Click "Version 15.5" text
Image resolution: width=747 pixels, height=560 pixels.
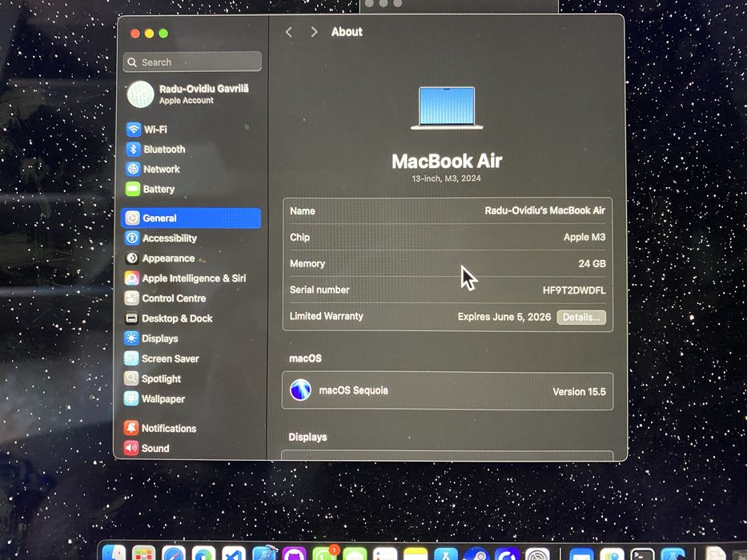tap(579, 392)
